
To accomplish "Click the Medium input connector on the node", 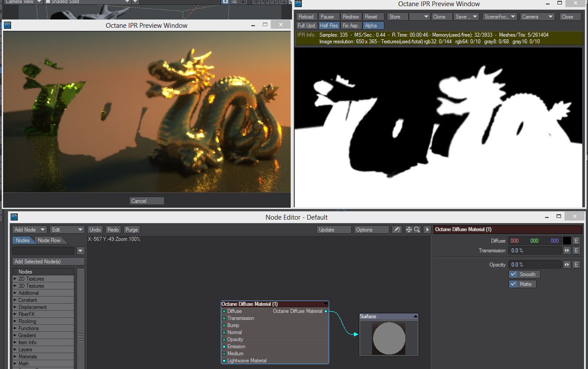I will tap(224, 354).
